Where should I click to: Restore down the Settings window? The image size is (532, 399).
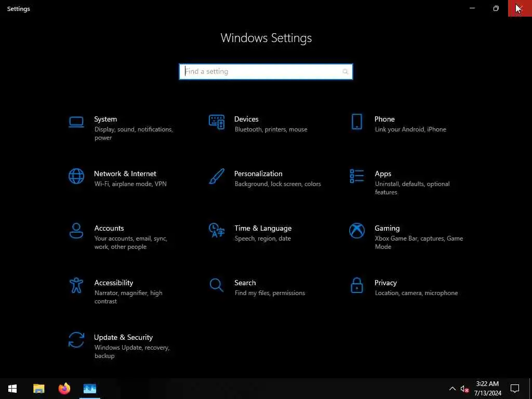pyautogui.click(x=496, y=8)
